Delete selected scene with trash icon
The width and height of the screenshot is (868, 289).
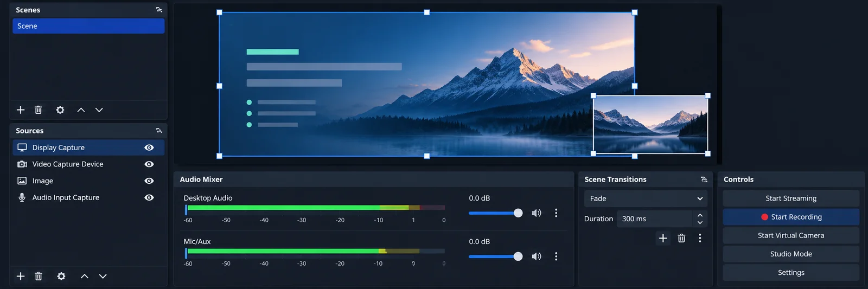coord(39,110)
